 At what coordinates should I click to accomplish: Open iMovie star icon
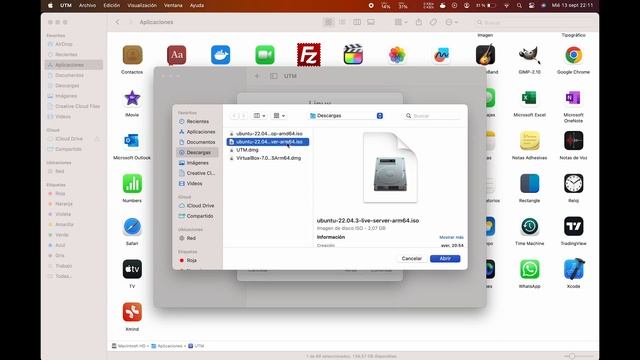click(x=132, y=98)
